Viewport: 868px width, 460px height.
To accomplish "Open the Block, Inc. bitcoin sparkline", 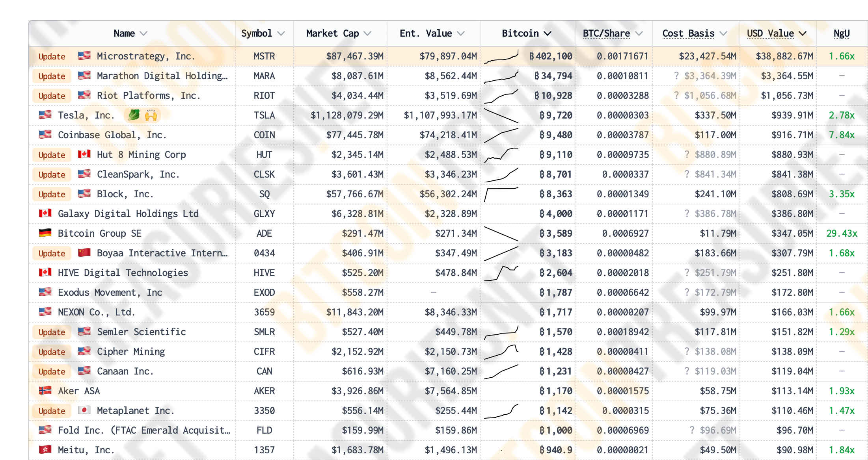I will pos(501,194).
